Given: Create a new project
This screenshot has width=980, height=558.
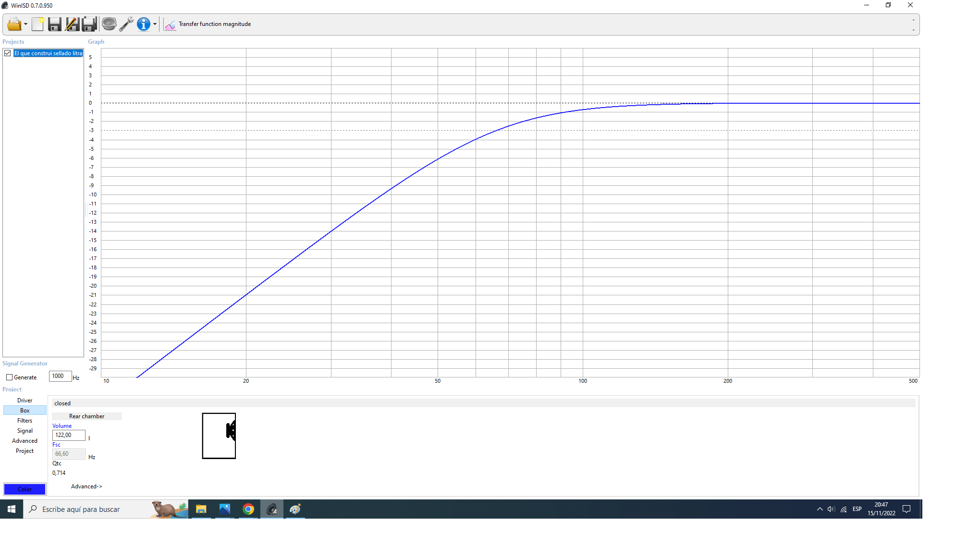Looking at the screenshot, I should point(38,24).
